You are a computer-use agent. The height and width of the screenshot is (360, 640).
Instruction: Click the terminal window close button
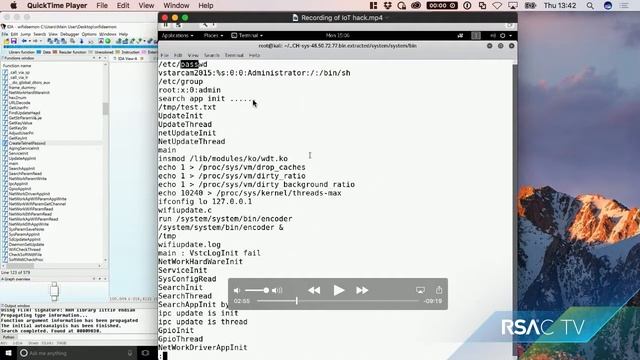tap(511, 46)
